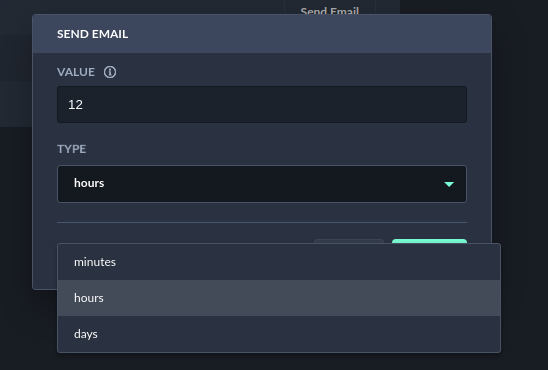Click the grey button beside the teal button
Image resolution: width=548 pixels, height=370 pixels.
(x=349, y=241)
